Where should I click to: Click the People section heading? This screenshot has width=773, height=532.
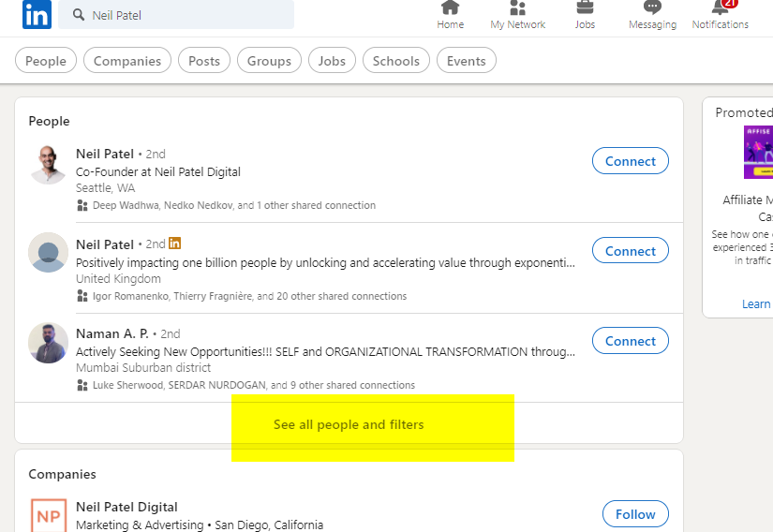coord(49,121)
